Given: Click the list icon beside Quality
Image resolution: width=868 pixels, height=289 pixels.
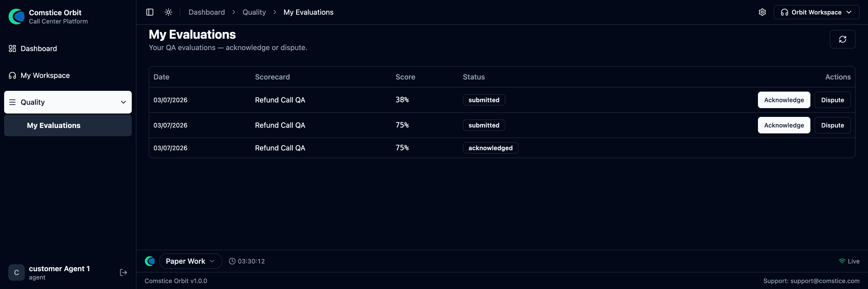Looking at the screenshot, I should (12, 102).
